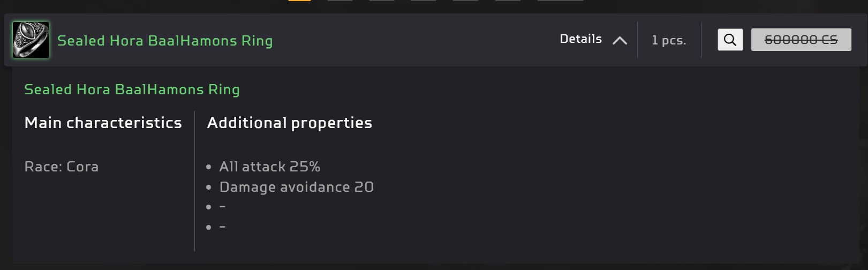Click the last empty dash property slot

(x=222, y=227)
